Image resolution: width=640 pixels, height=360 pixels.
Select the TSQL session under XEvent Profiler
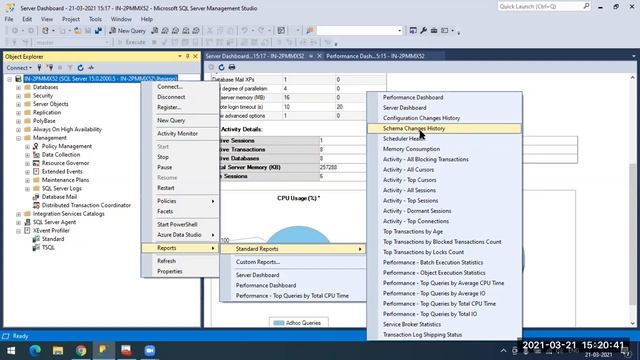tap(48, 247)
